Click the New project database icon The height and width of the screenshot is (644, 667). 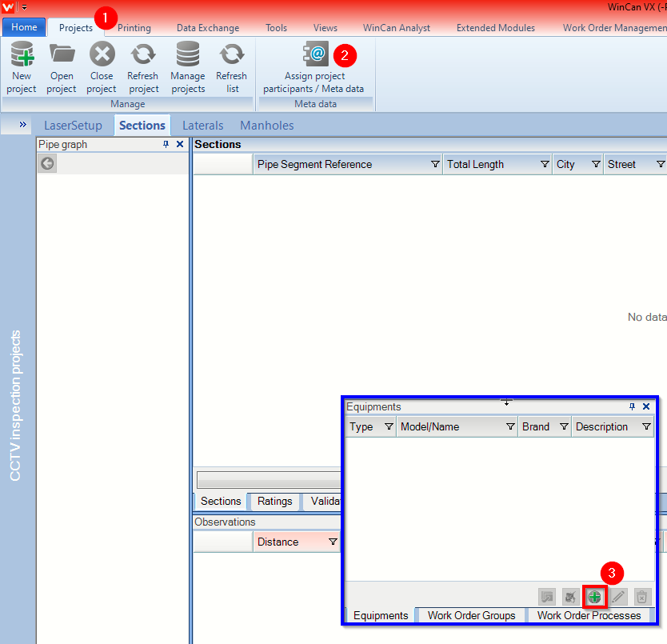(22, 54)
